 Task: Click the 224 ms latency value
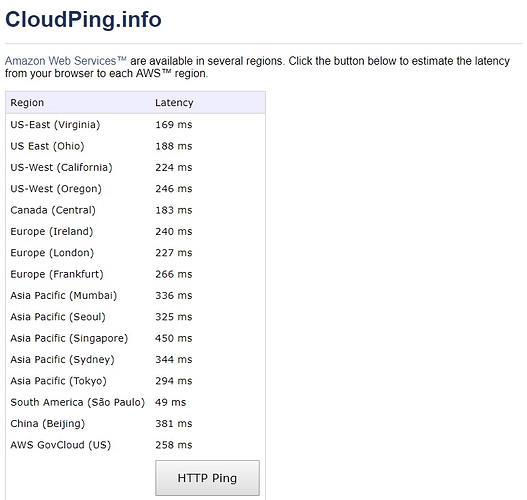point(174,167)
